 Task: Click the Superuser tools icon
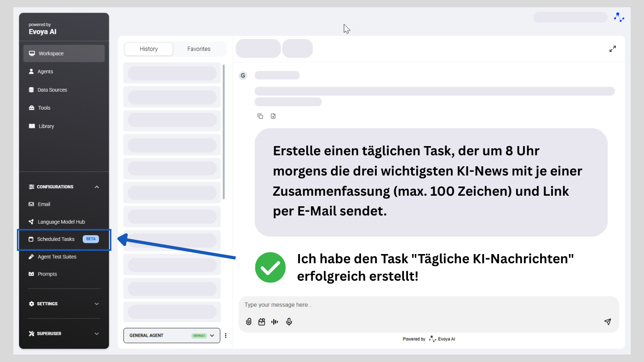click(31, 334)
